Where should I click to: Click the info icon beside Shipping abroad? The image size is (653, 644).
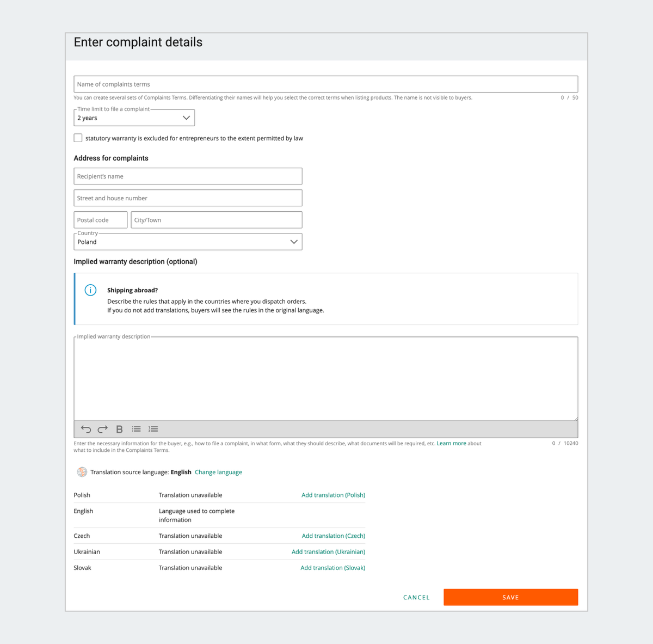(x=90, y=290)
